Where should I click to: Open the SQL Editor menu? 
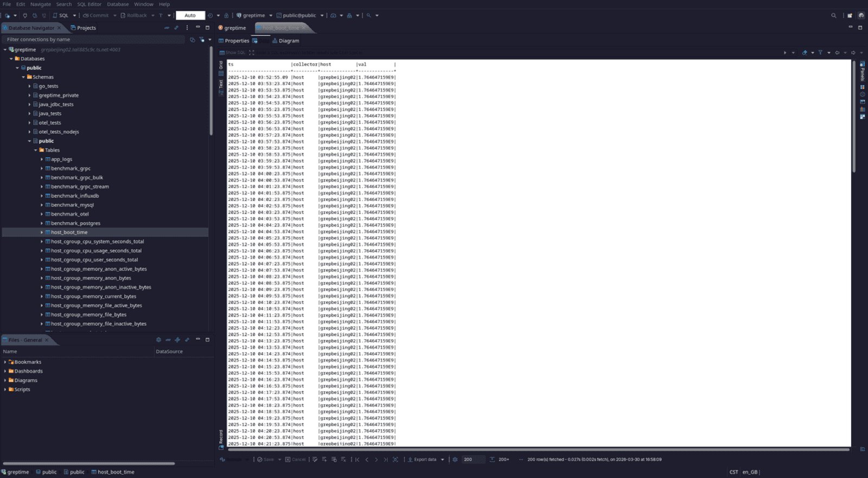(89, 4)
